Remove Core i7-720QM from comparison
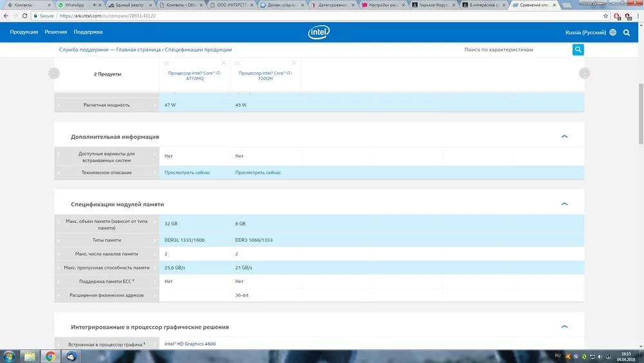The width and height of the screenshot is (644, 363). click(x=294, y=63)
